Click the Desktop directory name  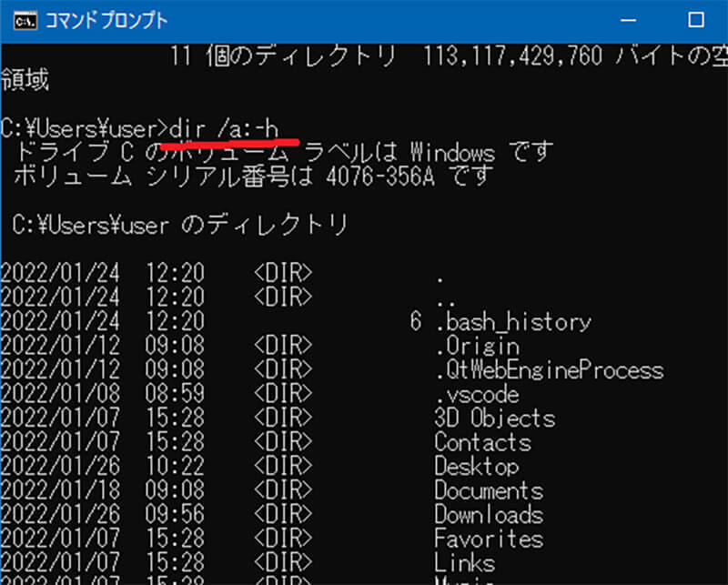[477, 467]
